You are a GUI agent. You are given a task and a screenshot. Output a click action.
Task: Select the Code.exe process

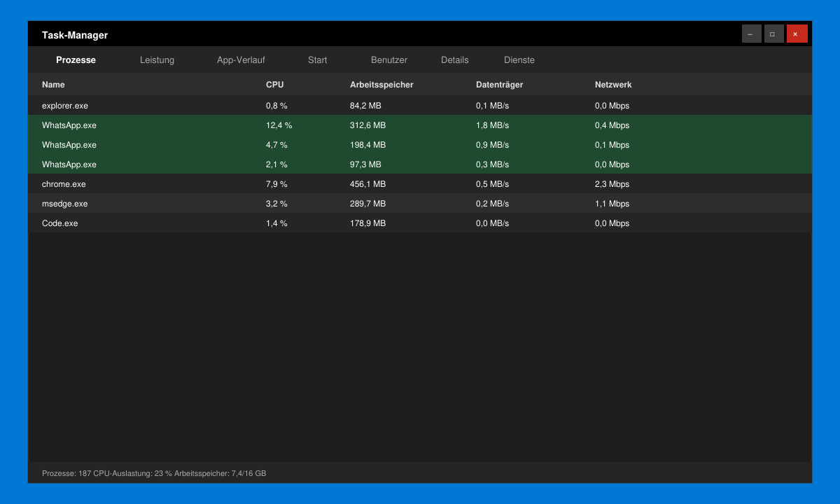420,223
